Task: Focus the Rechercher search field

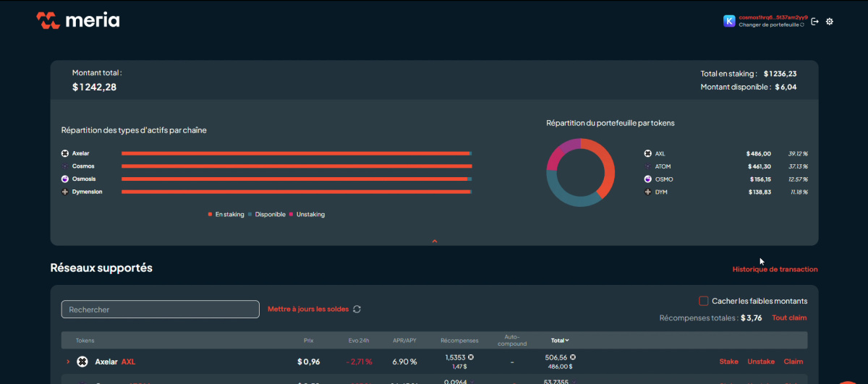Action: (160, 310)
